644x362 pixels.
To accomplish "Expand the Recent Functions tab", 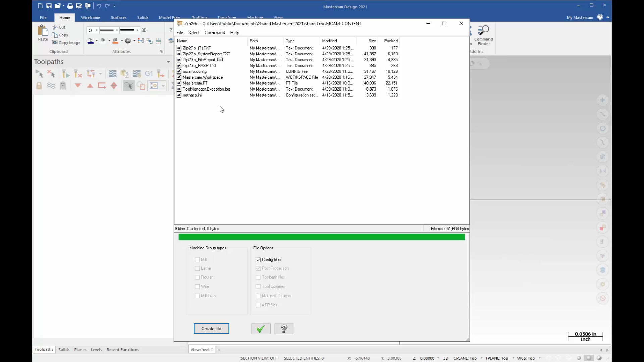I will pyautogui.click(x=122, y=349).
